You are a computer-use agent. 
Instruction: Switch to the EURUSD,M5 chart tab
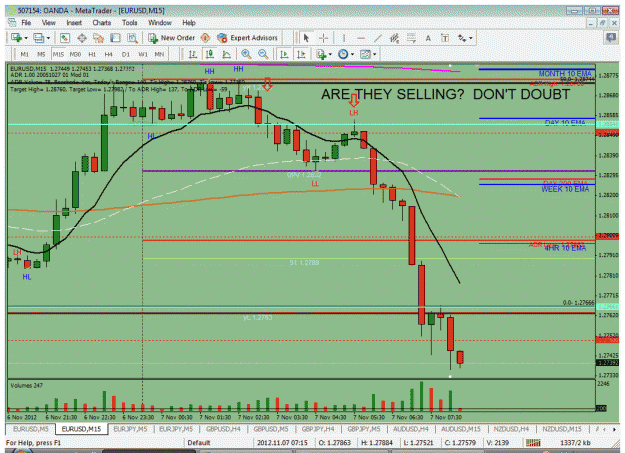click(x=31, y=429)
